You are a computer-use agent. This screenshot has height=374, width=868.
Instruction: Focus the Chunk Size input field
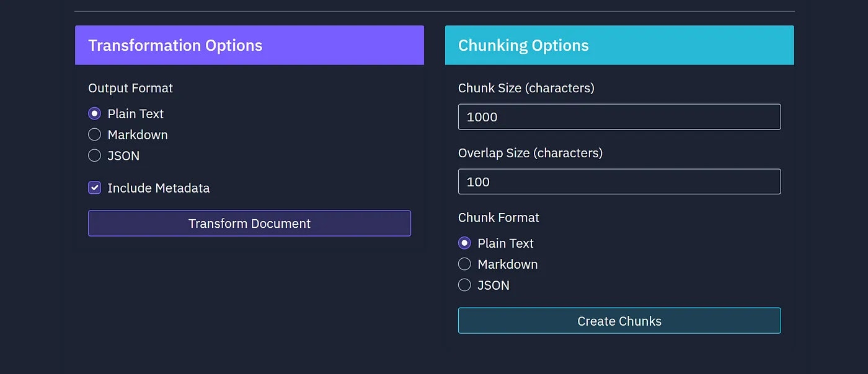(619, 117)
